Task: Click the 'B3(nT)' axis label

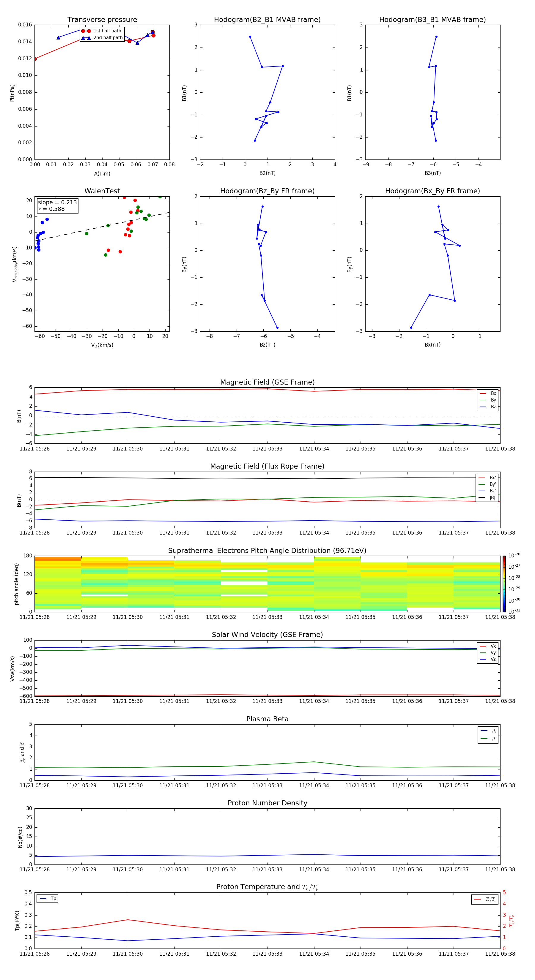Action: point(432,173)
